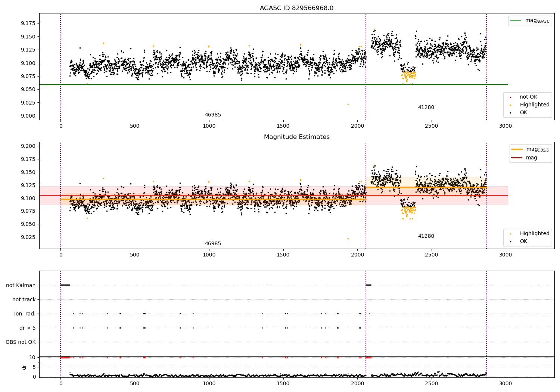Screen dimensions: 560x392
Task: Click the 'dr' axis label of the bottom strip
Action: [24, 367]
